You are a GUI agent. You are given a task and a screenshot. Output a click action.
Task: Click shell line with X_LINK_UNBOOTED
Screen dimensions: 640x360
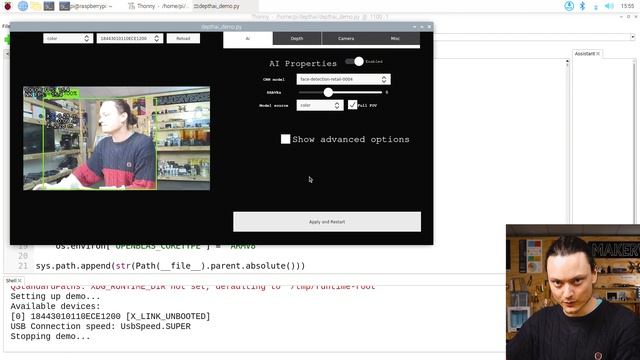point(110,316)
